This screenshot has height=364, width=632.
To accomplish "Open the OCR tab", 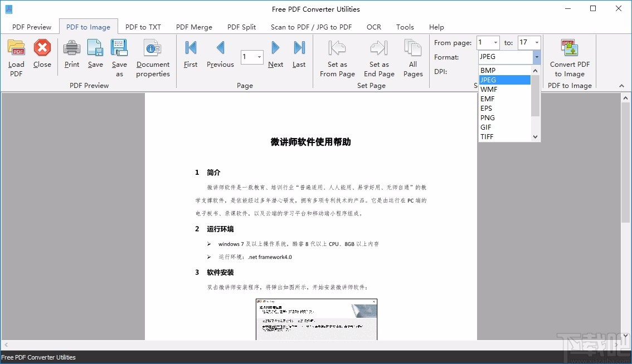I will coord(373,26).
